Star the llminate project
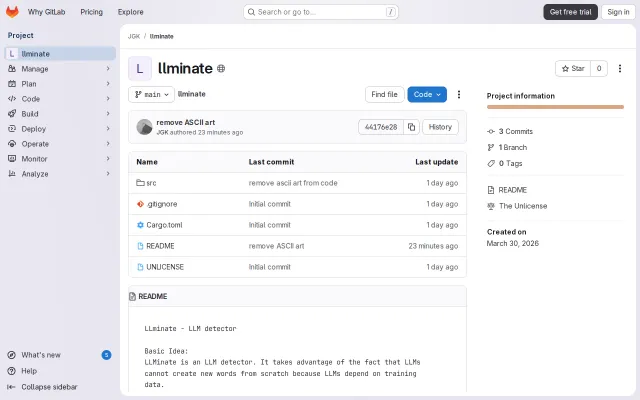 573,69
